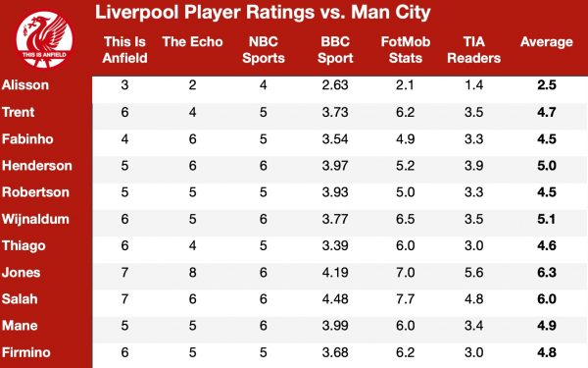Click the 'Average' column header
Image resolution: width=588 pixels, height=368 pixels.
pyautogui.click(x=547, y=42)
